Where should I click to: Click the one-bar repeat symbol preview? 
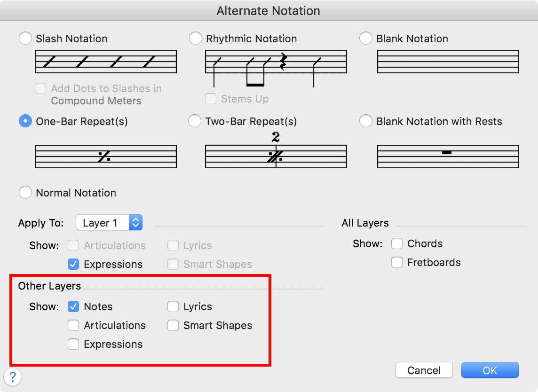(x=106, y=156)
